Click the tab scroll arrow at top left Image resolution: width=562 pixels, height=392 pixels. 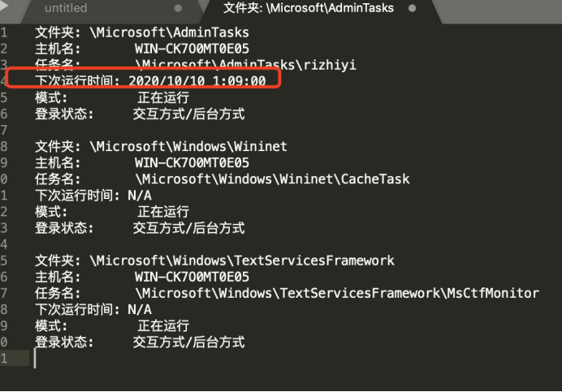pyautogui.click(x=4, y=6)
